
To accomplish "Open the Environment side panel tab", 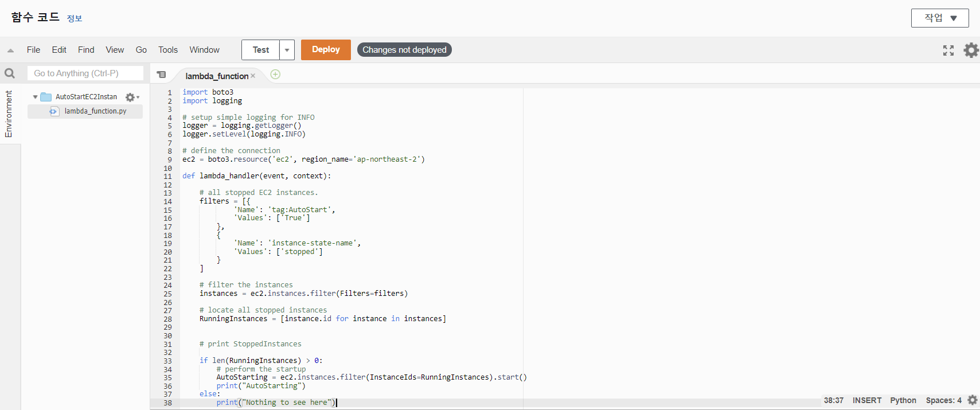I will (x=9, y=114).
